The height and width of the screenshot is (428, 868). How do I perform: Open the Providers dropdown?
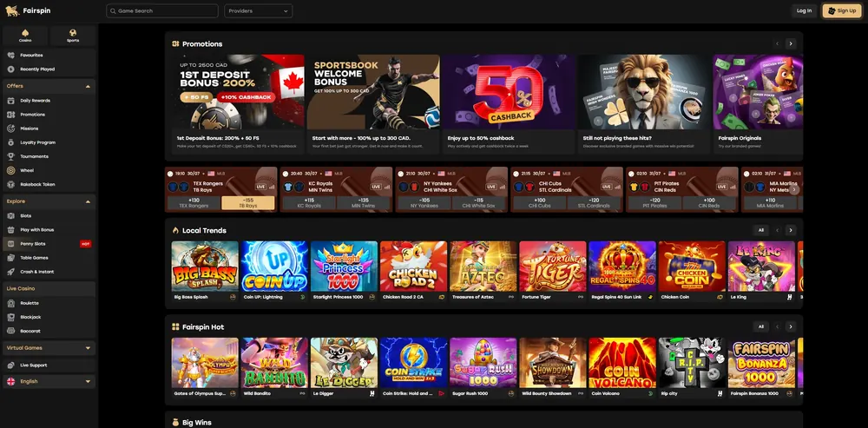(259, 11)
